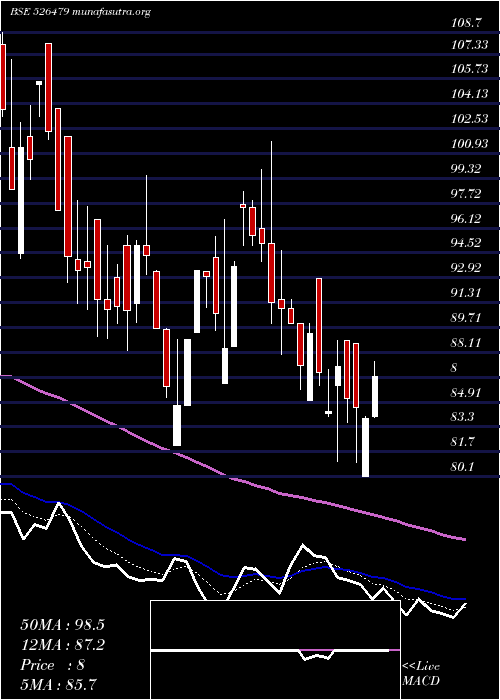Screen dimensions: 500x700
Task: Select the 108.7 price axis label
Action: click(466, 24)
